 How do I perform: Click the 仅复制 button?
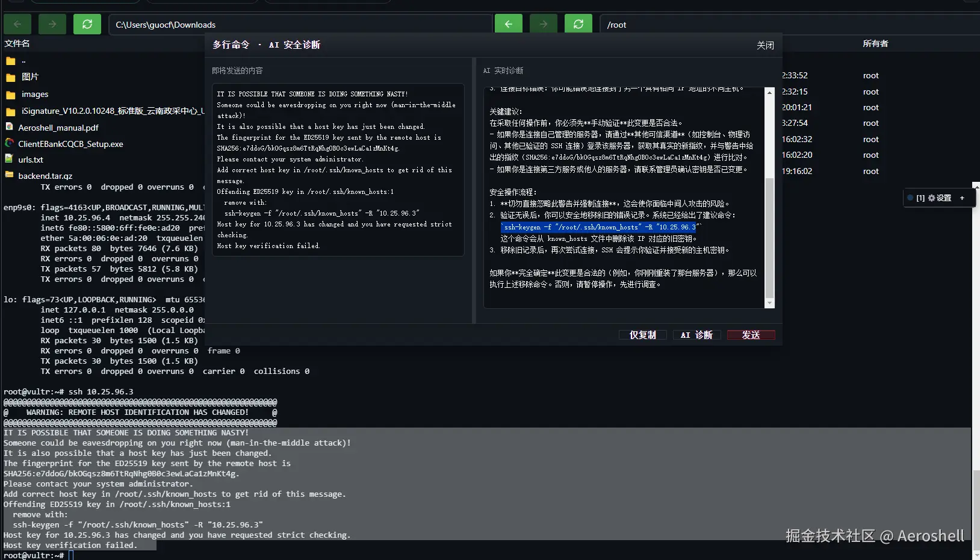point(642,335)
